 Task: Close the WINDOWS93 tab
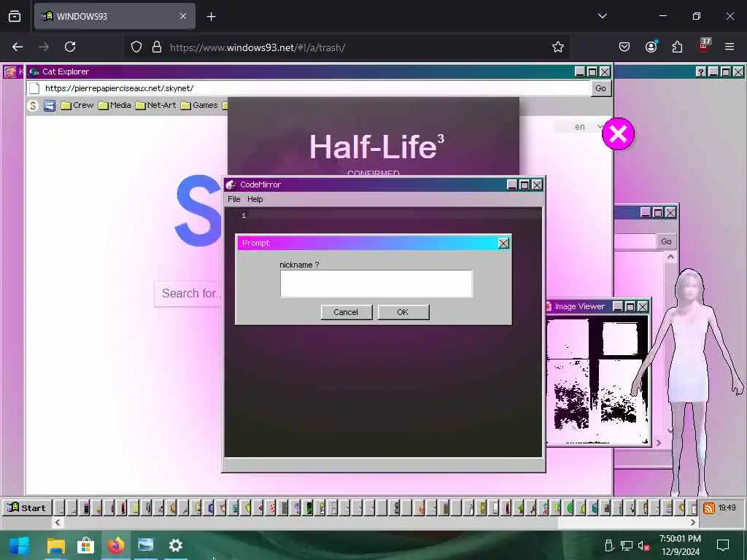(x=183, y=16)
